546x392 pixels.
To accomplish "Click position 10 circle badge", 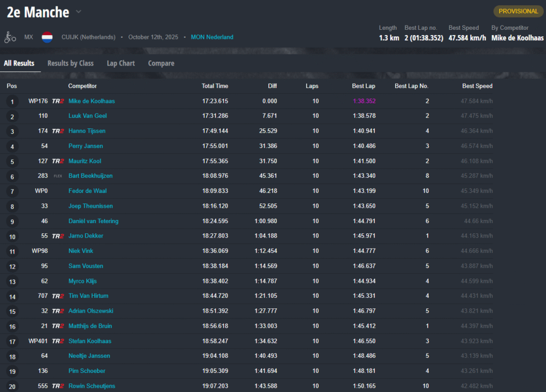I will tap(12, 236).
